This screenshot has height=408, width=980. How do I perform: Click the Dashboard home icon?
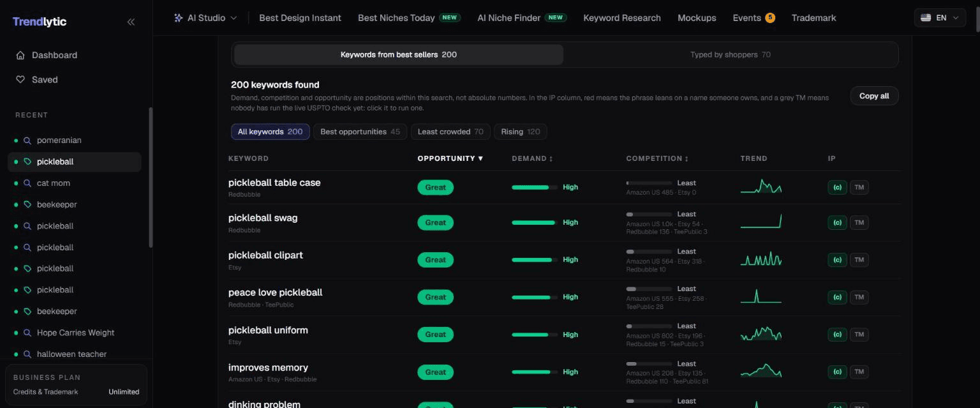click(x=20, y=56)
